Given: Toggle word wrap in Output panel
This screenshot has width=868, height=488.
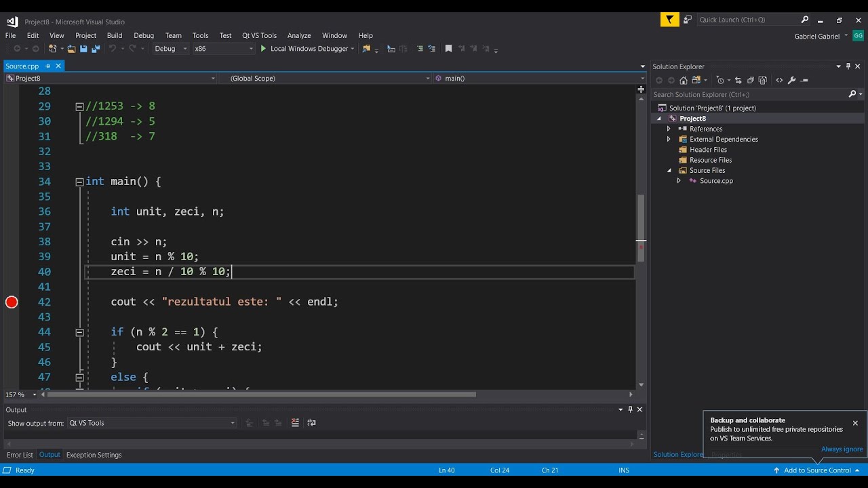Looking at the screenshot, I should (312, 423).
